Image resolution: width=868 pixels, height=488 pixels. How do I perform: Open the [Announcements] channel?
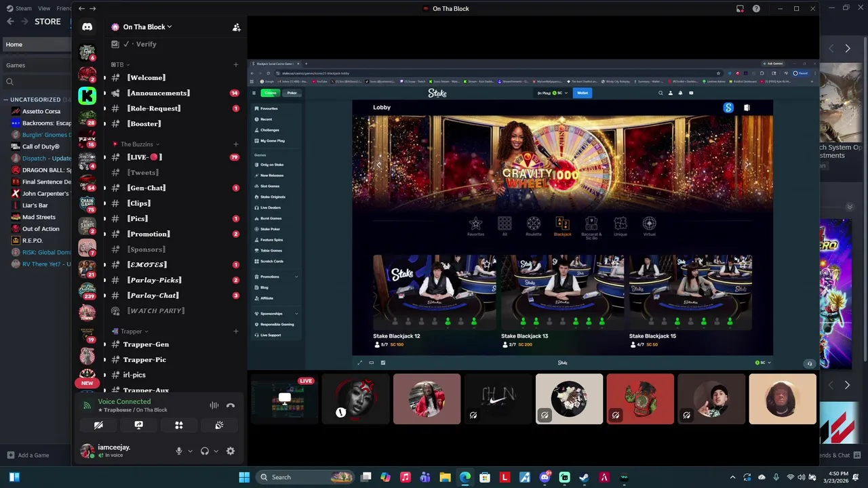[x=174, y=93]
